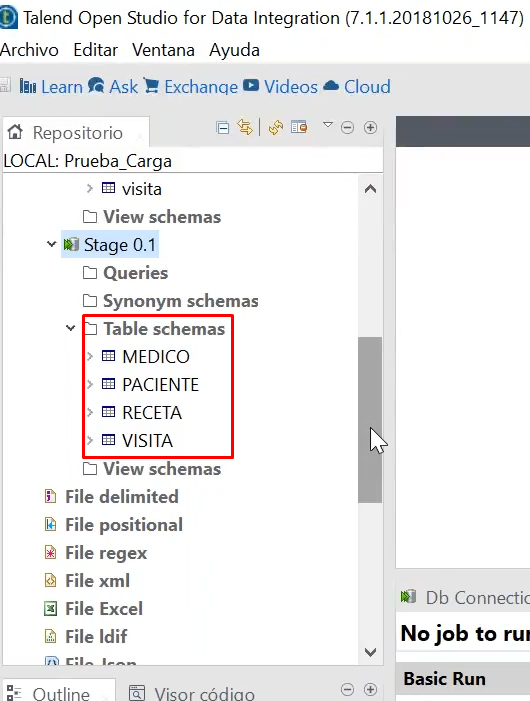Click the File delimited icon

(50, 496)
